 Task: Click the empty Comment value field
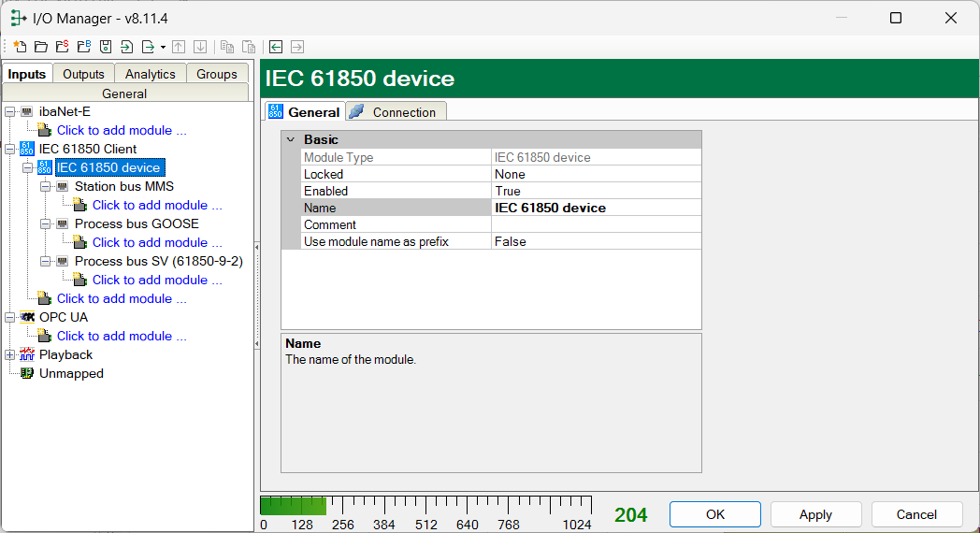597,224
